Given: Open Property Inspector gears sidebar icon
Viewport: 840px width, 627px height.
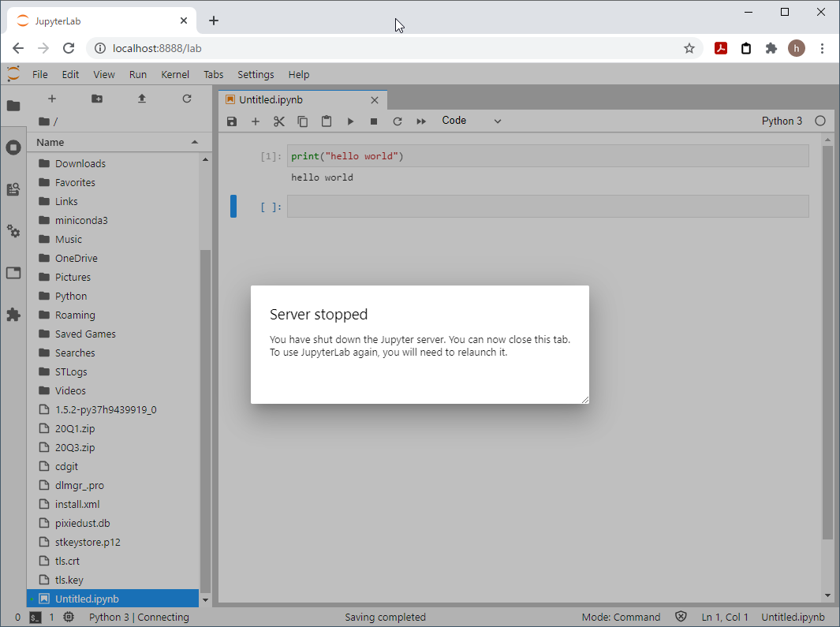Looking at the screenshot, I should (x=13, y=231).
